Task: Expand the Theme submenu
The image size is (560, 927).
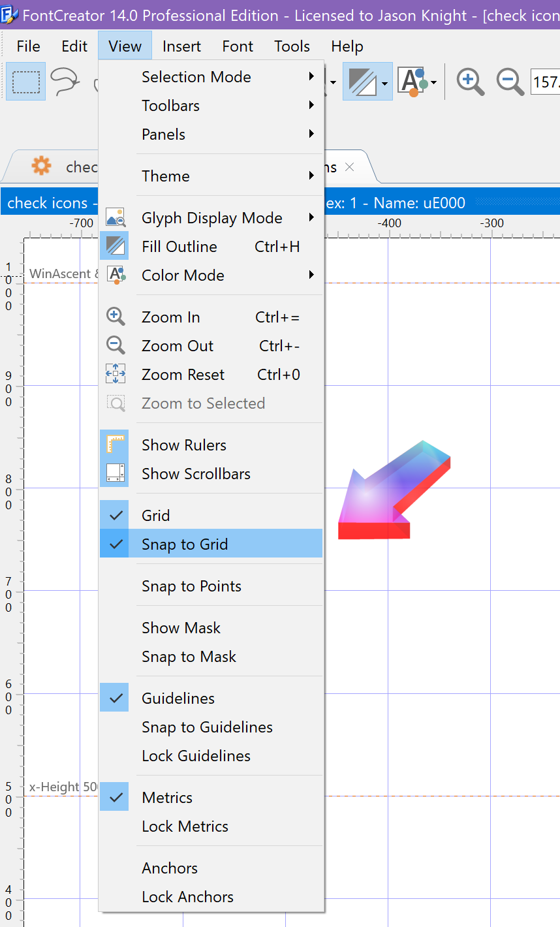Action: point(211,176)
